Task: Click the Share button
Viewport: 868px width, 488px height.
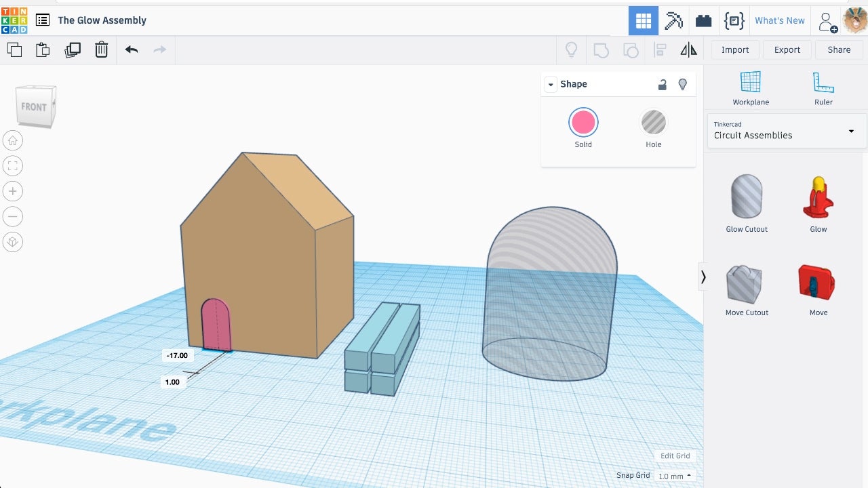Action: coord(839,49)
